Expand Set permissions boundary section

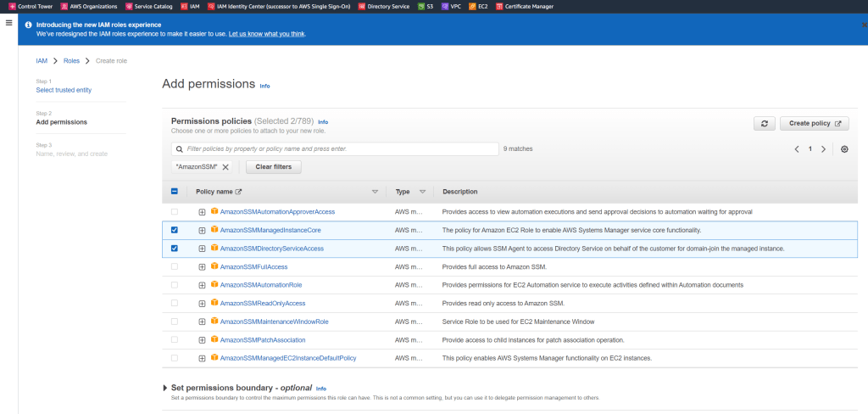[165, 388]
